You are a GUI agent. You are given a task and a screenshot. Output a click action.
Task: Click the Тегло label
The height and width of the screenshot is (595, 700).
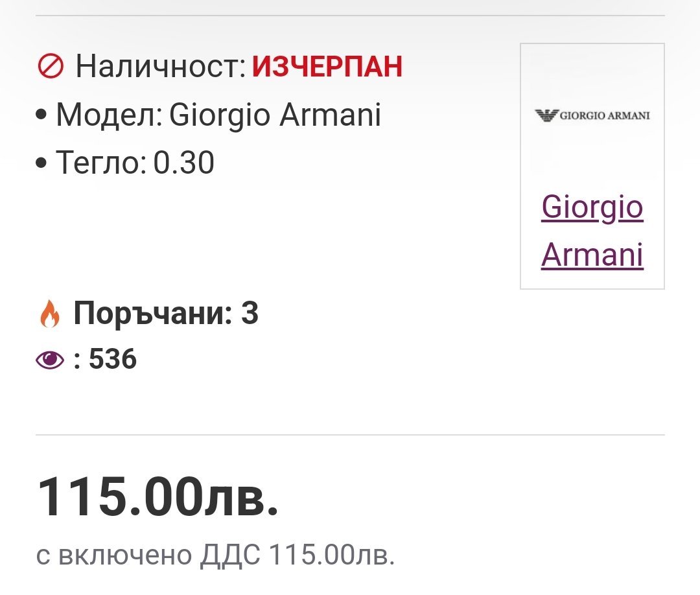point(101,163)
